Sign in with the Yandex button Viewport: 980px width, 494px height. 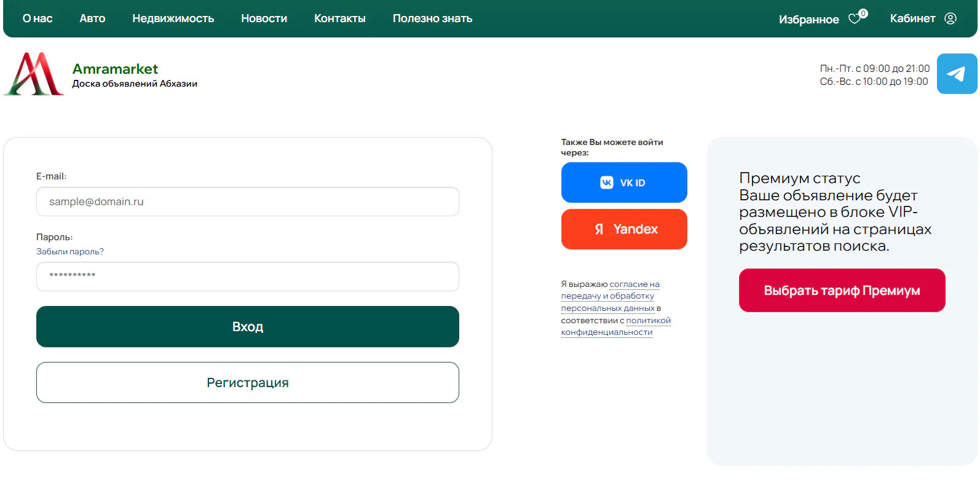[624, 229]
